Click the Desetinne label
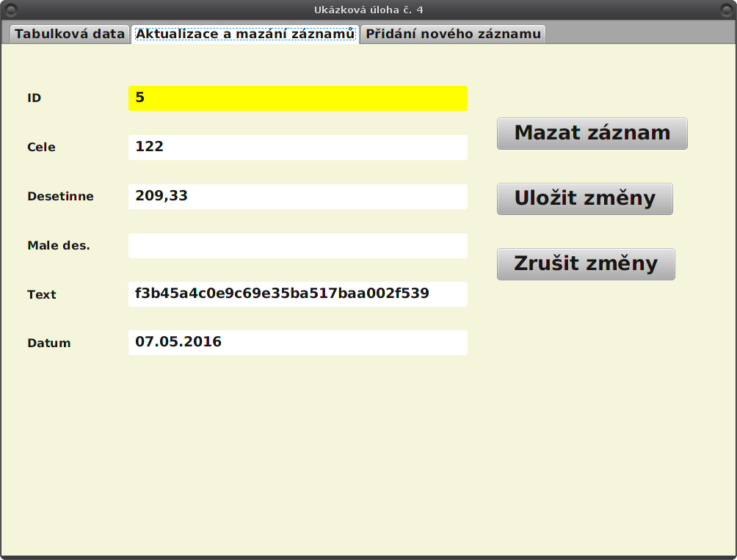The height and width of the screenshot is (560, 737). pyautogui.click(x=60, y=196)
